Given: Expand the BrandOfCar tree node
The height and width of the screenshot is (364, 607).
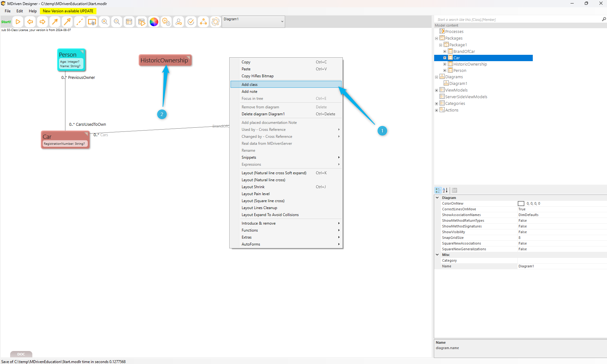Looking at the screenshot, I should pos(445,52).
